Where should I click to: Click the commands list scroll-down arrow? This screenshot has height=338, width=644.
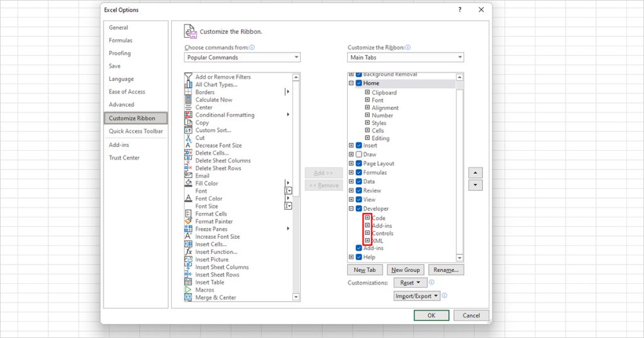pyautogui.click(x=296, y=297)
